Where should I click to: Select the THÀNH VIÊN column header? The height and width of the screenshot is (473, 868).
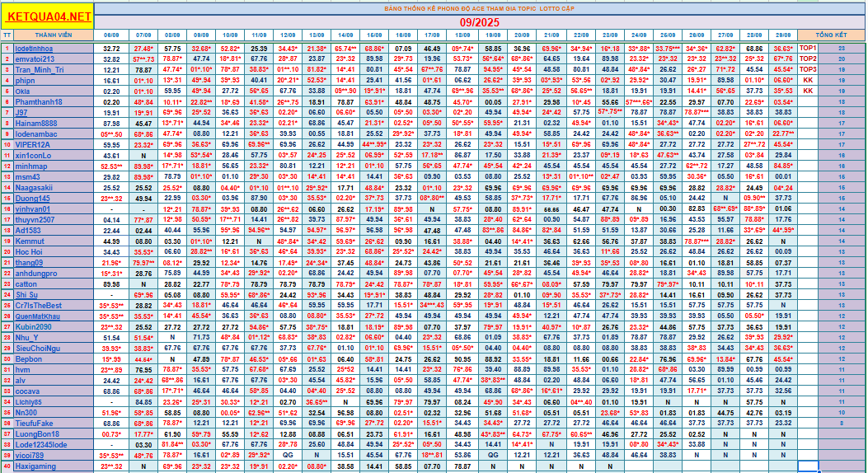coord(54,36)
